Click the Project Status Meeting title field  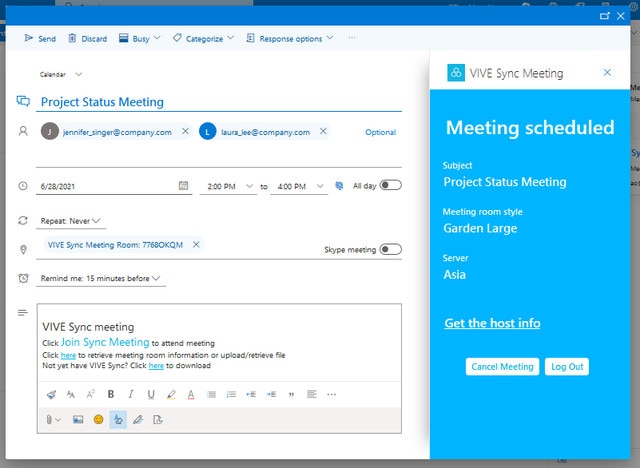point(219,102)
